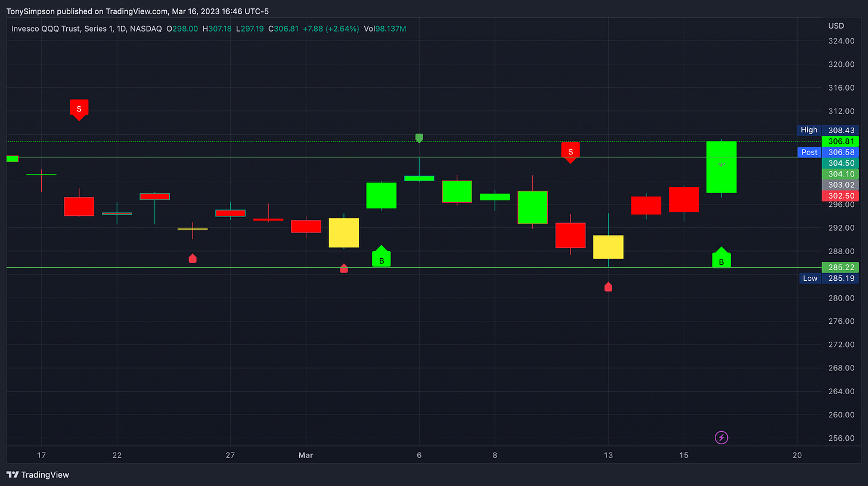This screenshot has height=486, width=868.
Task: Click the High 308.43 price label
Action: [827, 130]
